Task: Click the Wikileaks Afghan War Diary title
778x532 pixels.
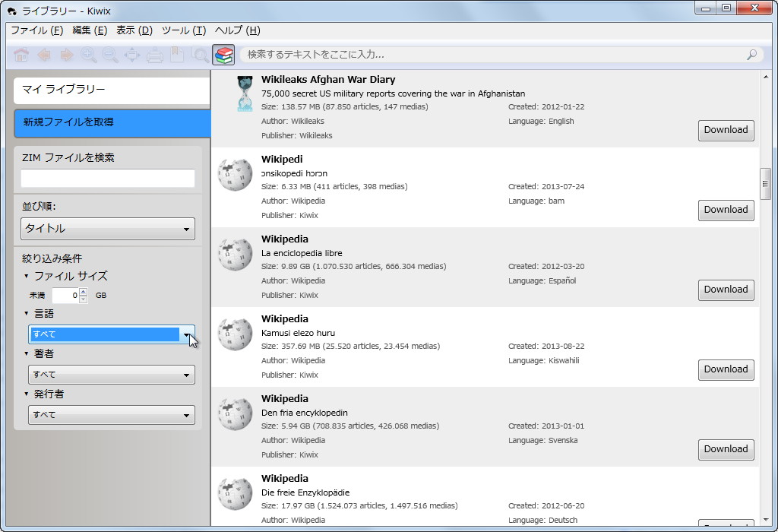Action: coord(328,79)
